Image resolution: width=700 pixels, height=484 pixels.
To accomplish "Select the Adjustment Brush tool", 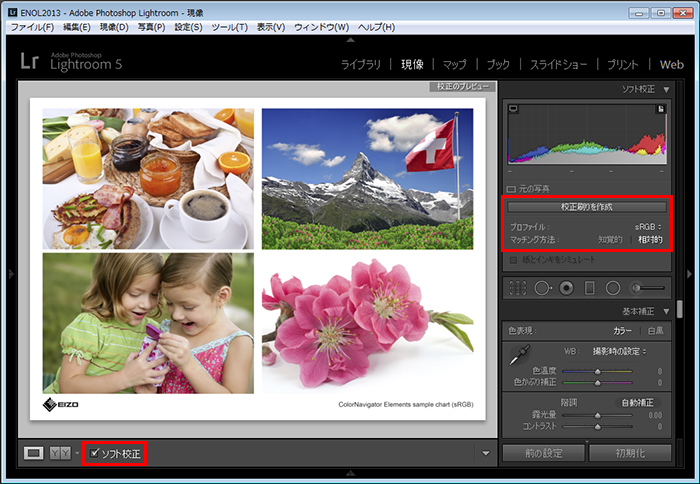I will (647, 288).
